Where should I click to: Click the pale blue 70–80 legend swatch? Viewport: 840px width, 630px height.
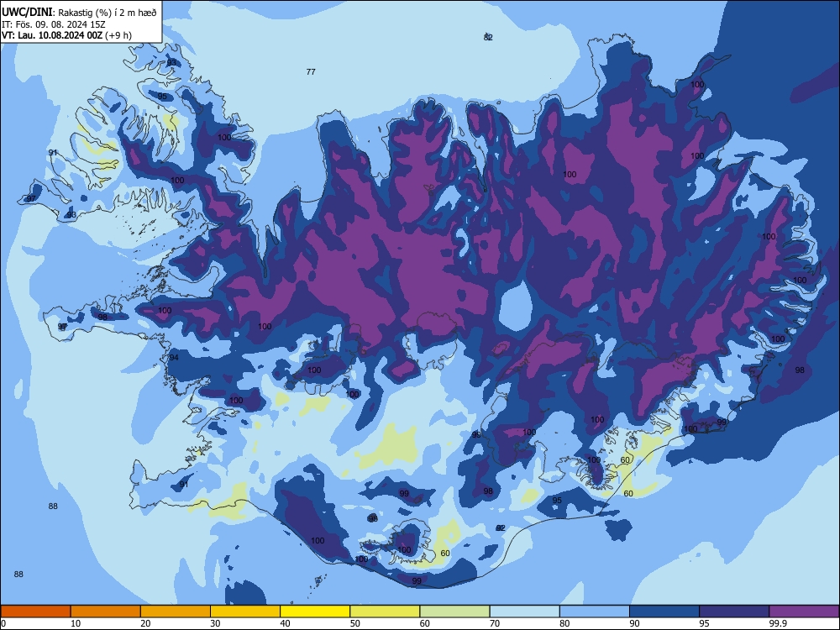click(x=525, y=612)
